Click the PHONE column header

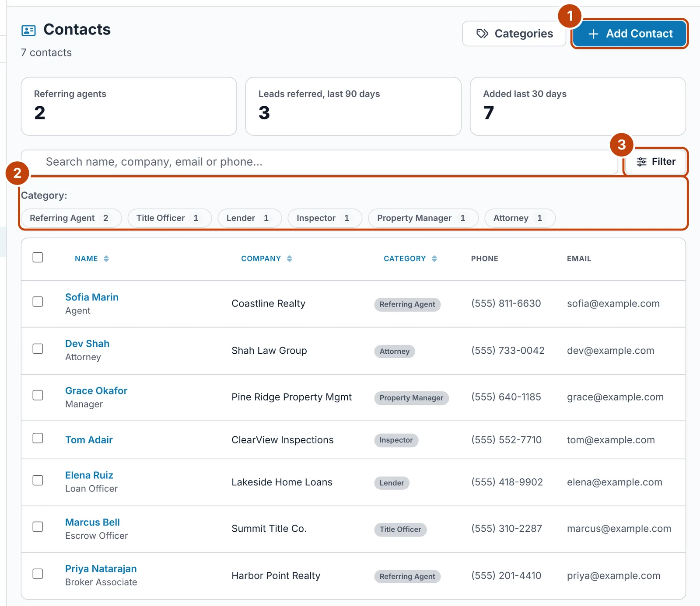485,259
